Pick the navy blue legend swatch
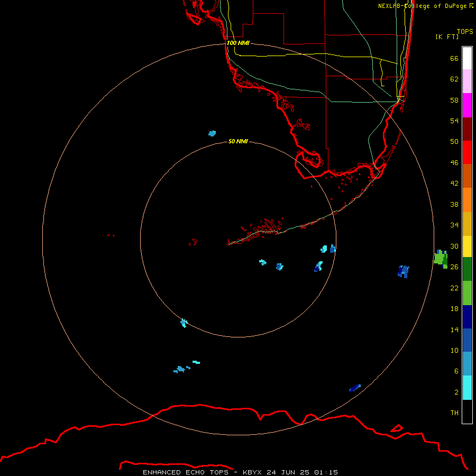The width and height of the screenshot is (476, 476). pyautogui.click(x=467, y=317)
